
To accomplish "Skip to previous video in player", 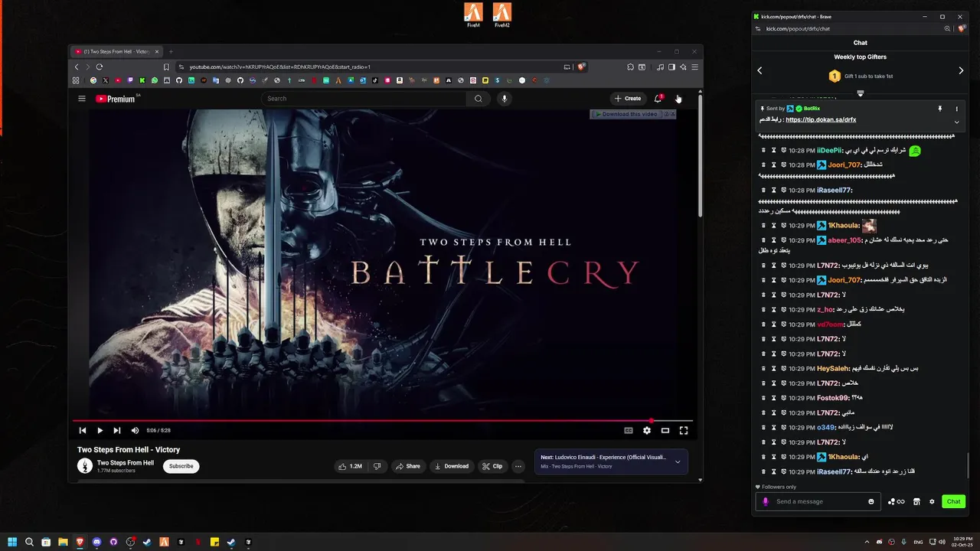I will tap(83, 431).
